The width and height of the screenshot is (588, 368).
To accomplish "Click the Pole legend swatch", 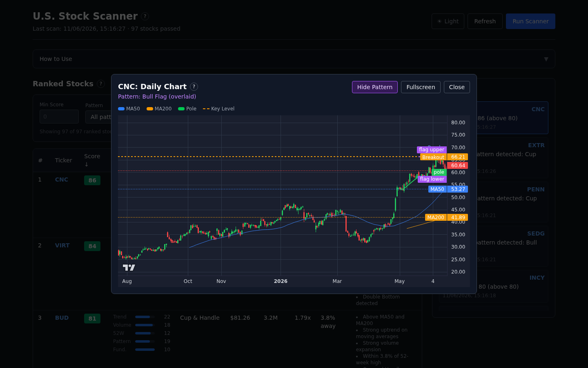I will [181, 109].
